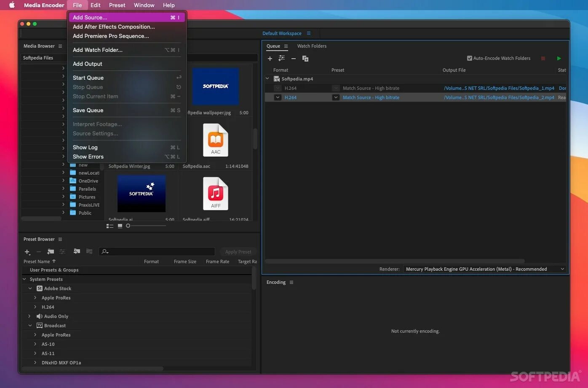The height and width of the screenshot is (388, 588).
Task: Expand the Parallels folder in the tree
Action: pyautogui.click(x=64, y=189)
